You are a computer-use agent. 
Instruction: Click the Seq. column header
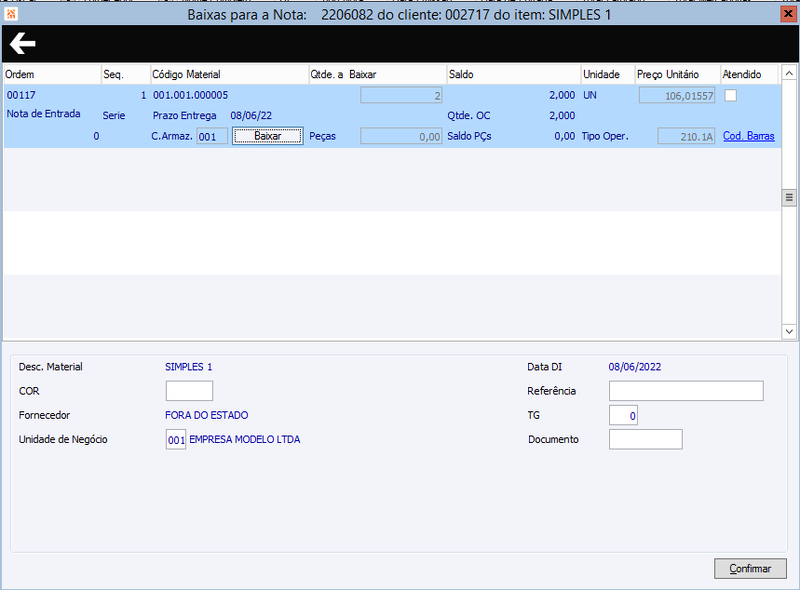click(126, 75)
